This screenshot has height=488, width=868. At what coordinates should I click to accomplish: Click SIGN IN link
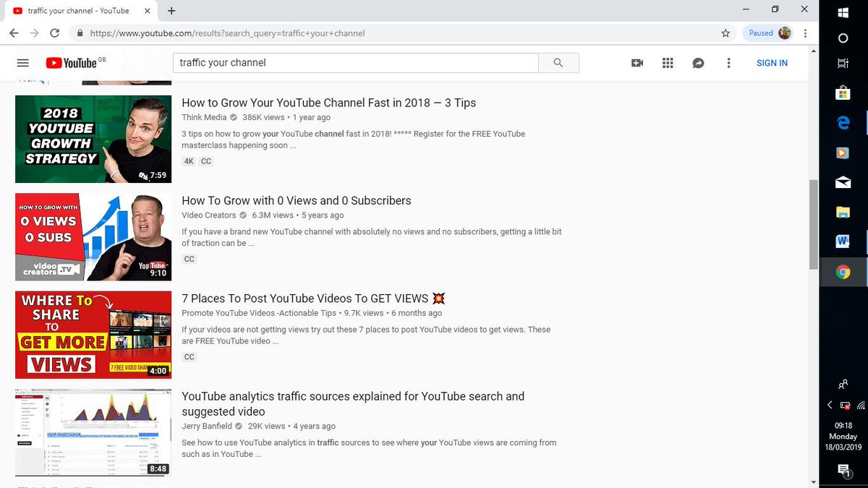point(772,63)
